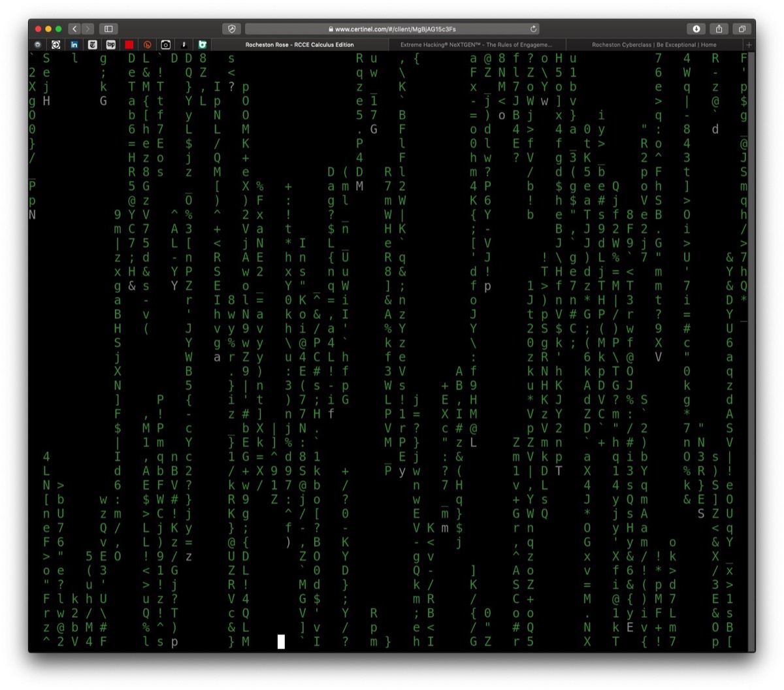Toggle the Safari sidebar
The width and height of the screenshot is (784, 690).
point(108,29)
